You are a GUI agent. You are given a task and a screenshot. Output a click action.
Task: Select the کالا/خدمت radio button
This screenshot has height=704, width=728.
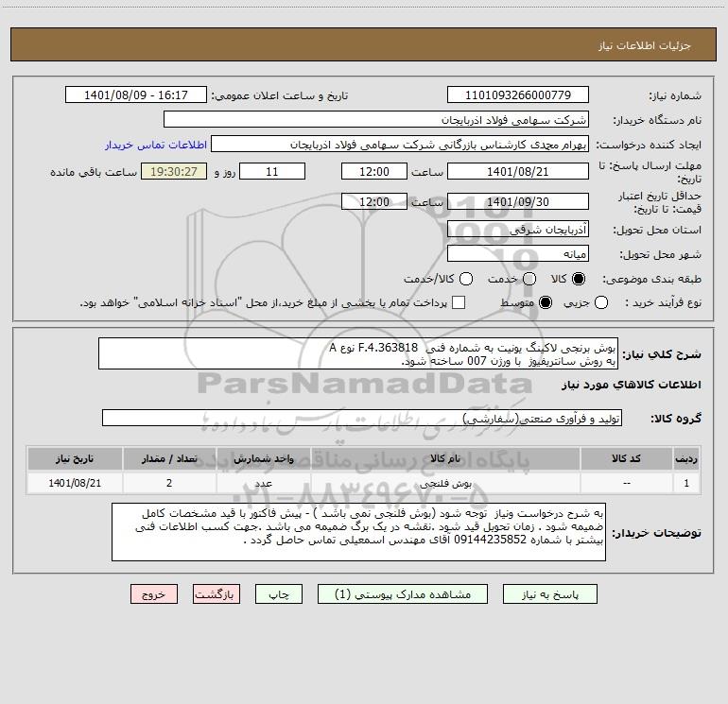466,279
